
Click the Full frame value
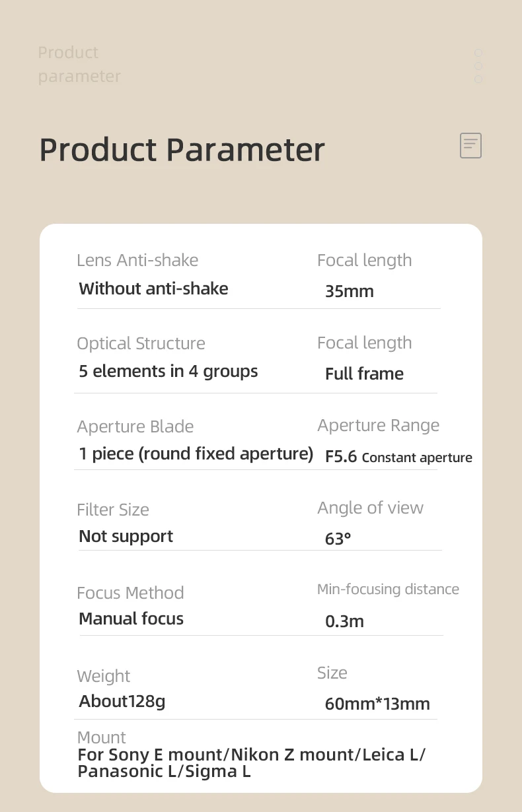tap(364, 374)
